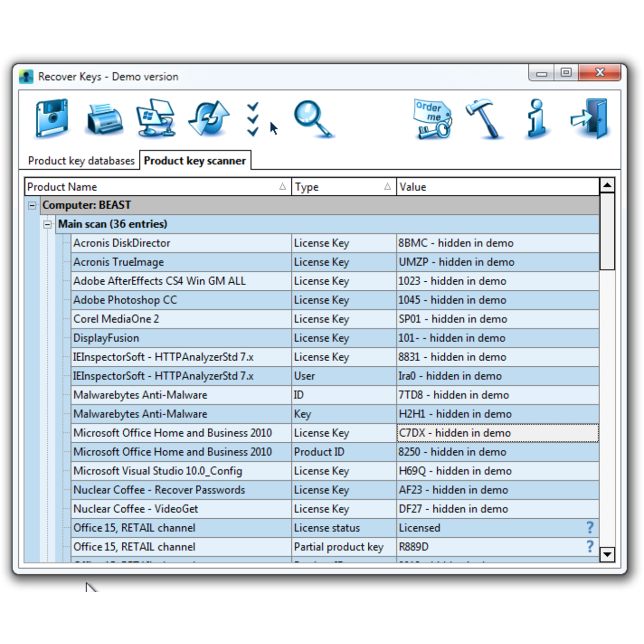Click value 'H69Q - hidden in demo'
Image resolution: width=644 pixels, height=644 pixels.
(455, 471)
